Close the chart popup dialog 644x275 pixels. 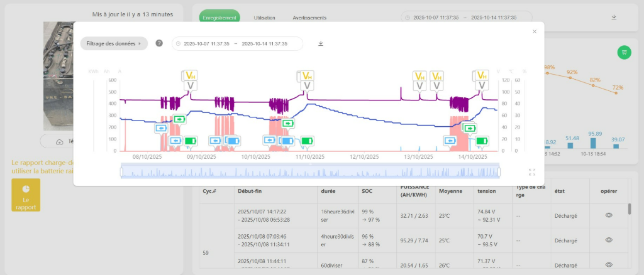click(x=535, y=31)
